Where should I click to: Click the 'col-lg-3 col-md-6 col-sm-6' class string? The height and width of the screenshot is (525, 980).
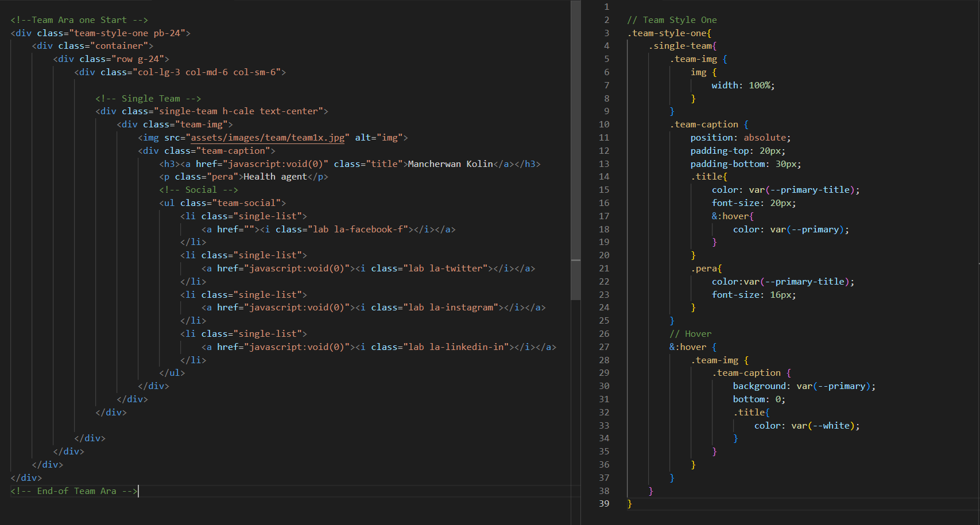tap(207, 72)
